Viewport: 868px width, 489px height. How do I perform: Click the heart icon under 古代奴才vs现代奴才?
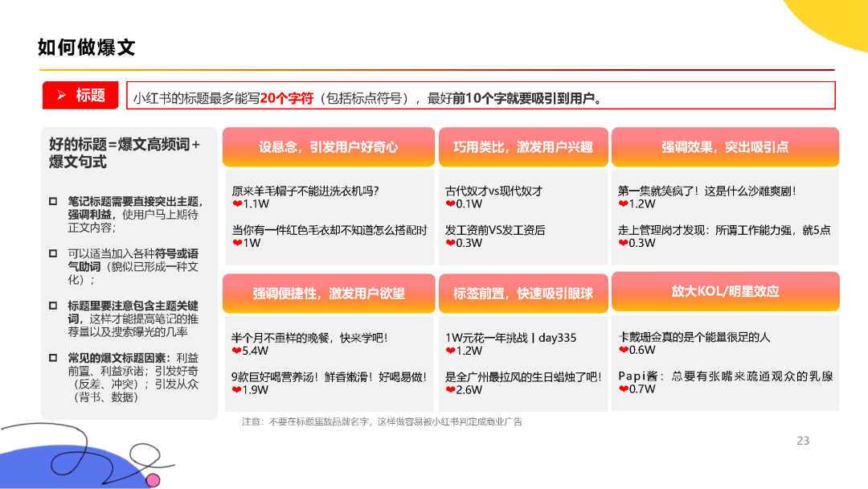pos(451,203)
